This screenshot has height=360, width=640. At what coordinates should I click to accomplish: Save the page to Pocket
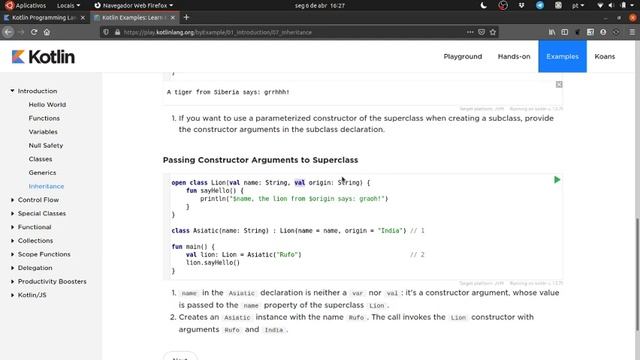[482, 32]
